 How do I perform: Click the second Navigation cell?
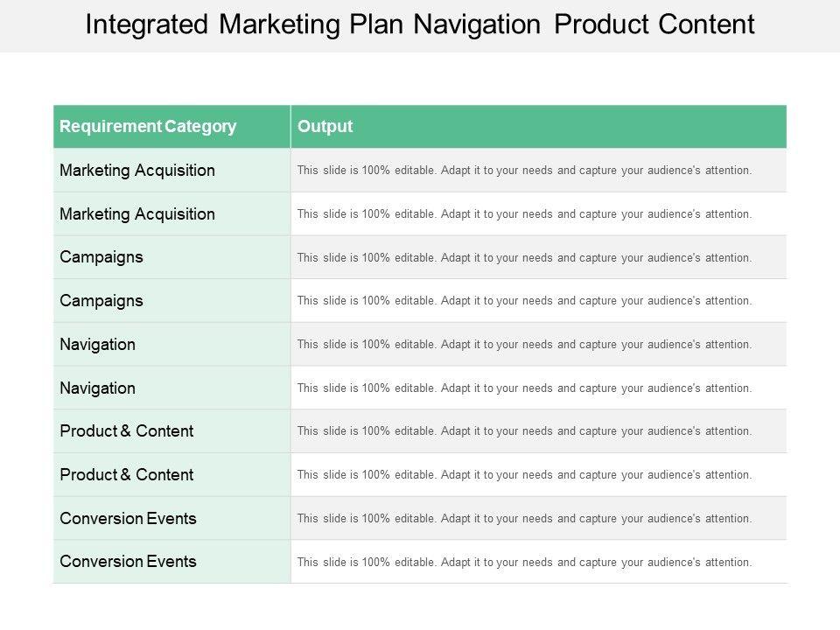[x=98, y=388]
